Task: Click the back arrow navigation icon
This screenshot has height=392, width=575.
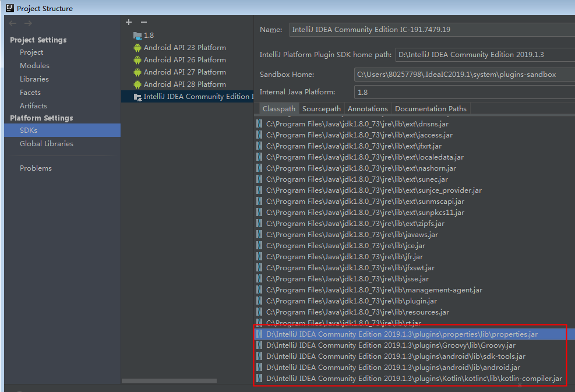Action: point(13,23)
